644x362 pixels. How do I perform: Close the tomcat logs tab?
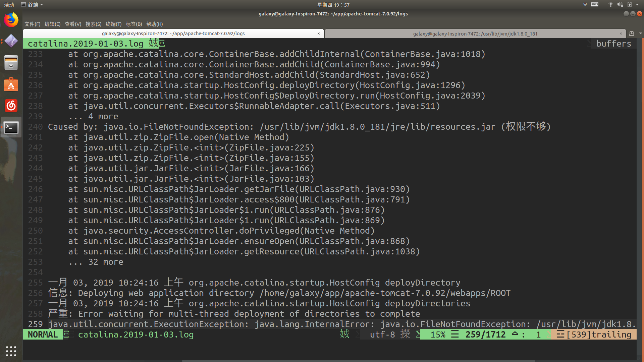319,34
